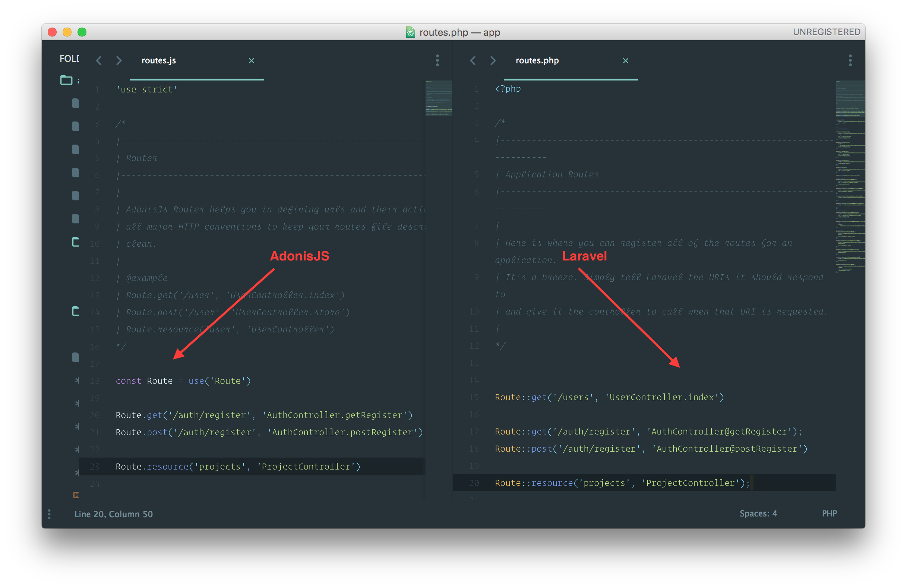Open right pane's three-dot options menu
907x588 pixels.
tap(850, 60)
